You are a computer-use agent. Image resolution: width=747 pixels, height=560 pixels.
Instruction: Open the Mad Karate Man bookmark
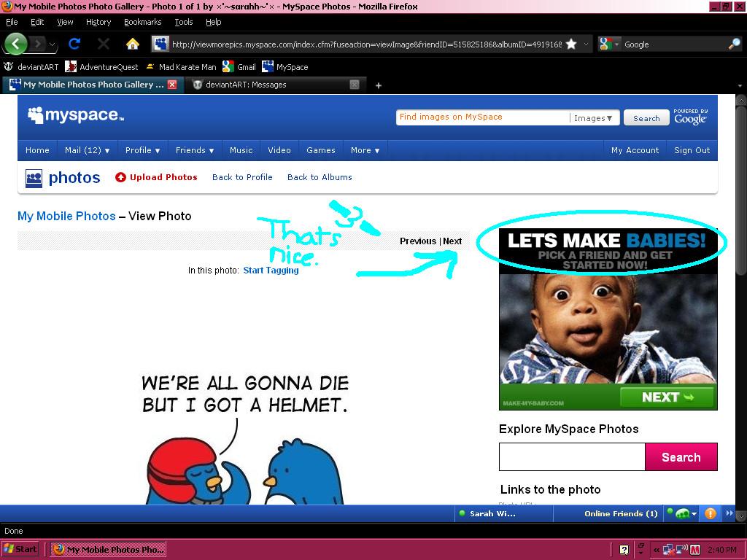point(181,66)
